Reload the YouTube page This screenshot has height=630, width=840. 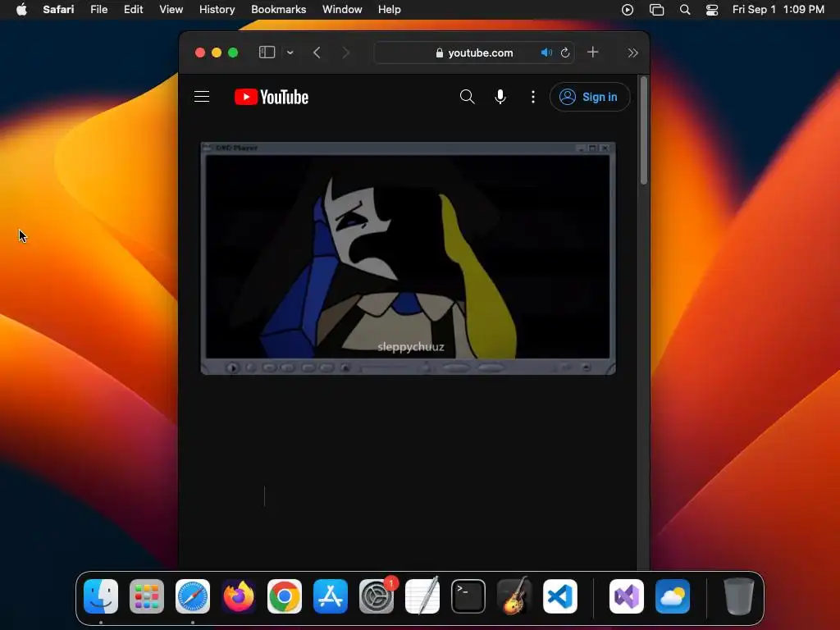tap(565, 52)
